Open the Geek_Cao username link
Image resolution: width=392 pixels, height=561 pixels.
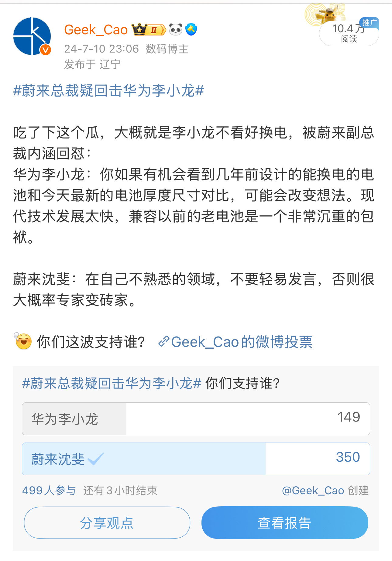[x=96, y=30]
